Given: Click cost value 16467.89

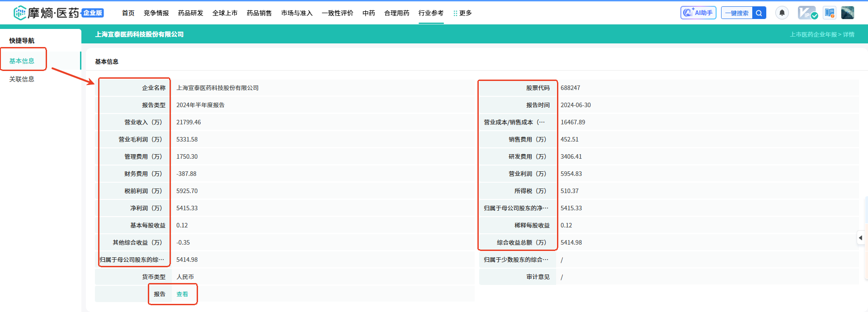Looking at the screenshot, I should [573, 122].
